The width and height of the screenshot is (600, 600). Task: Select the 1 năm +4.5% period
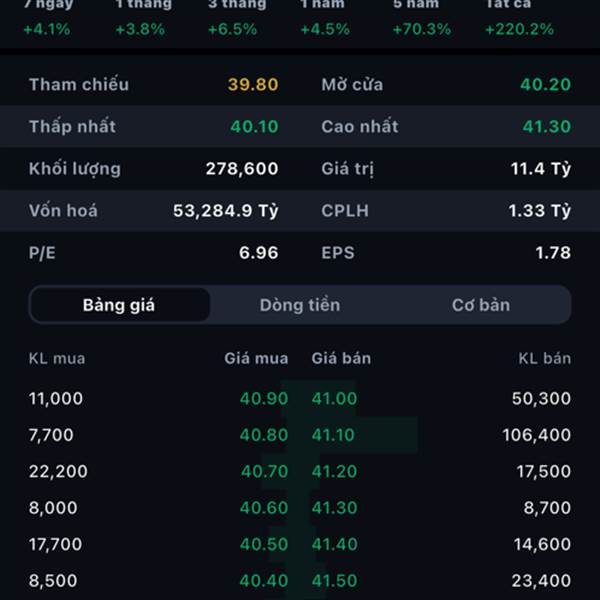tap(325, 18)
